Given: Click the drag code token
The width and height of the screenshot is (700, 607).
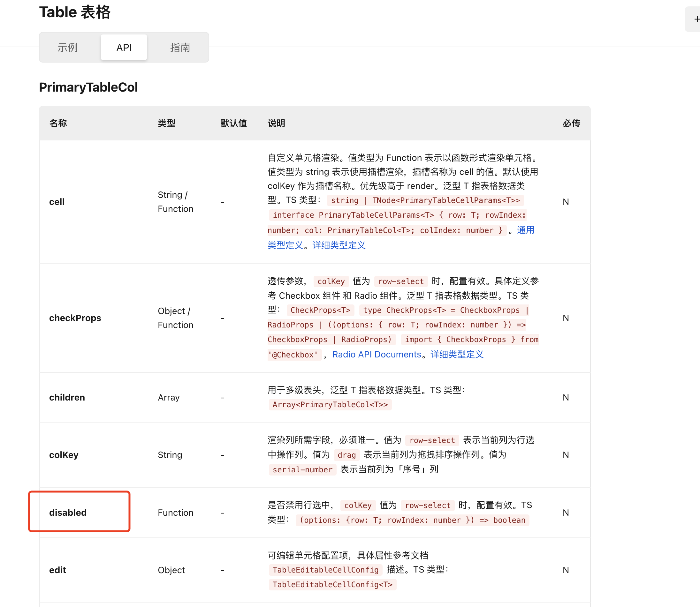Looking at the screenshot, I should (346, 455).
